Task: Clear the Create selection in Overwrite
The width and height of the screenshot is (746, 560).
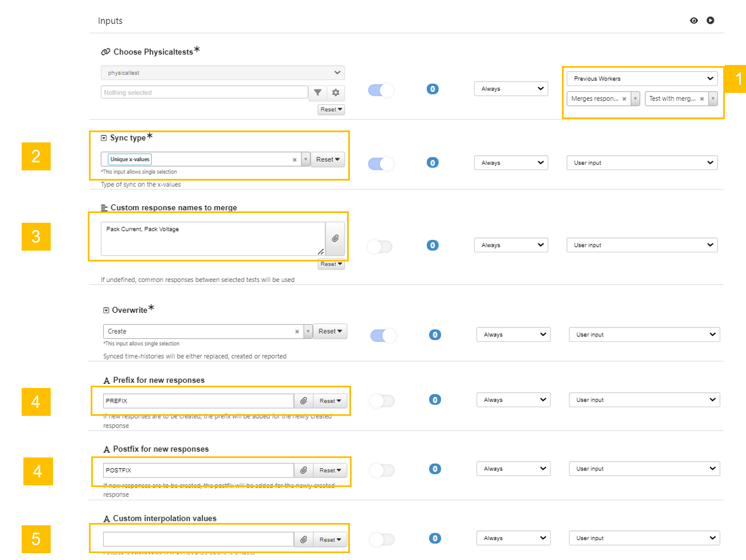Action: click(x=297, y=332)
